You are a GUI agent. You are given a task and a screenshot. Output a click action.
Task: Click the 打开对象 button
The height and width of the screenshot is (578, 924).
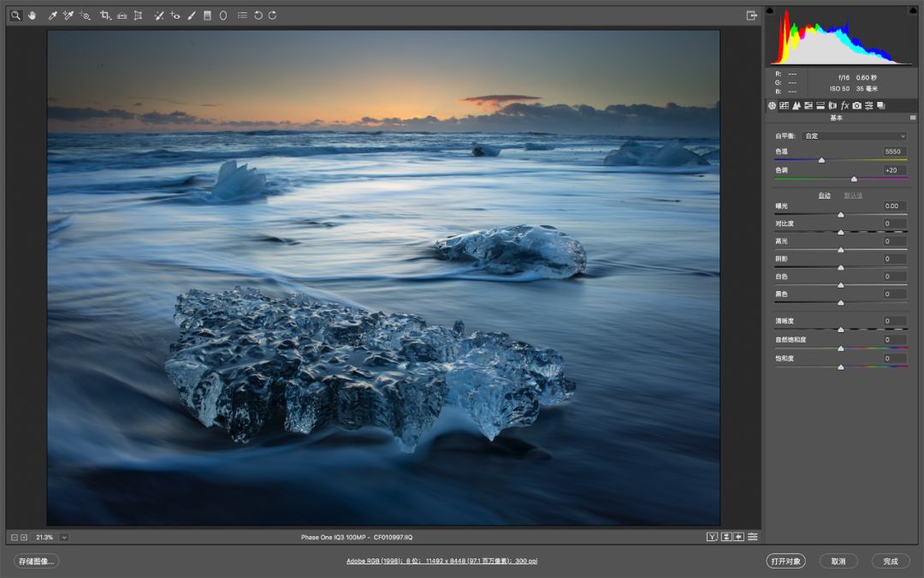(x=785, y=561)
